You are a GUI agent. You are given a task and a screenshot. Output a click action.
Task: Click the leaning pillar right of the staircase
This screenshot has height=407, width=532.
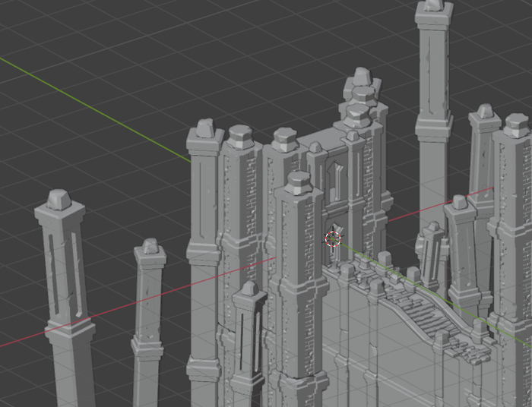click(464, 251)
